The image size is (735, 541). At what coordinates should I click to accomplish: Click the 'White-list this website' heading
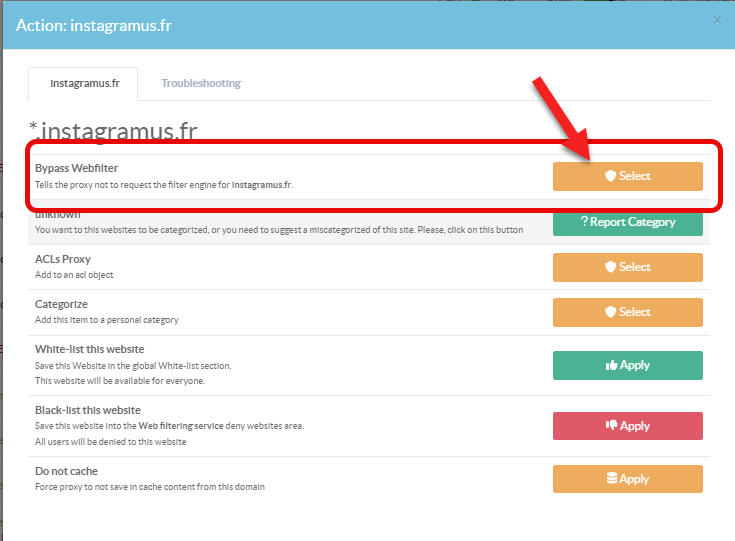point(90,349)
